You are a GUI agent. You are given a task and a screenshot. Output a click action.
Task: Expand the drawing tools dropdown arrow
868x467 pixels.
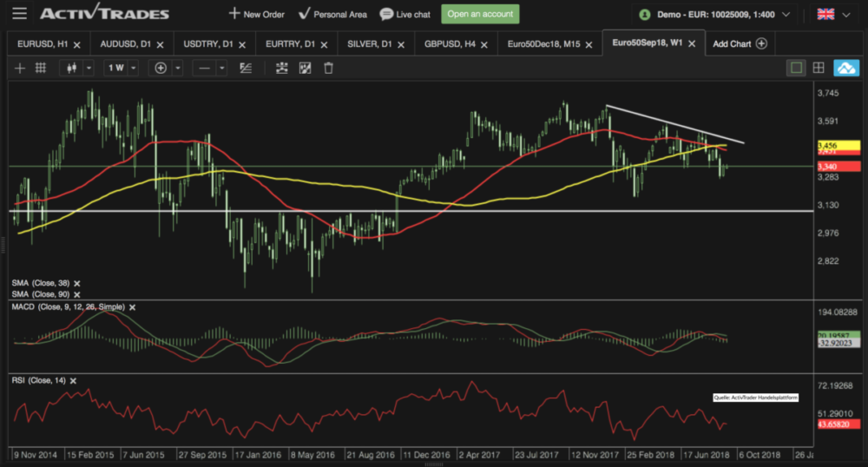(x=222, y=68)
